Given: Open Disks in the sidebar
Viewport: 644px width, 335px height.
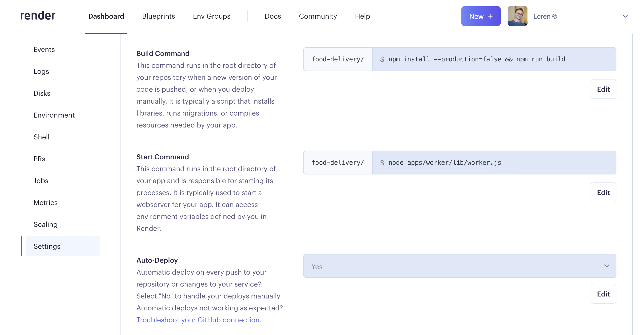Looking at the screenshot, I should (42, 93).
